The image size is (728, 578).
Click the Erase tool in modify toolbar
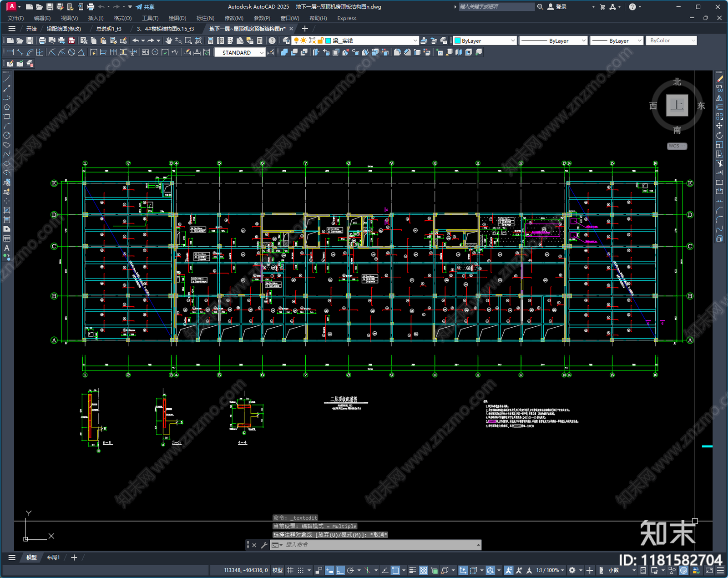719,79
